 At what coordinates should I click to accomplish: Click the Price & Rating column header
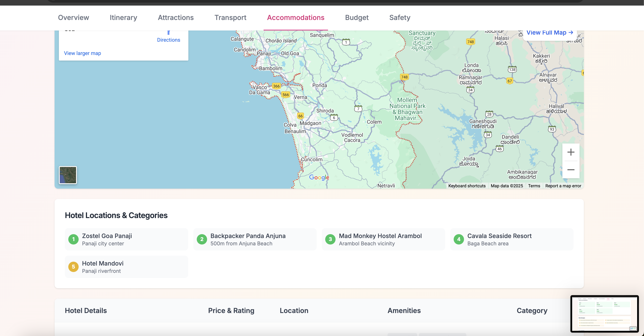pyautogui.click(x=231, y=310)
